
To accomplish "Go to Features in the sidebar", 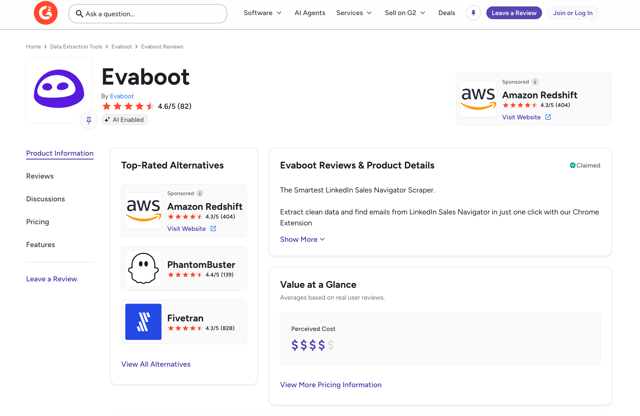I will [40, 245].
